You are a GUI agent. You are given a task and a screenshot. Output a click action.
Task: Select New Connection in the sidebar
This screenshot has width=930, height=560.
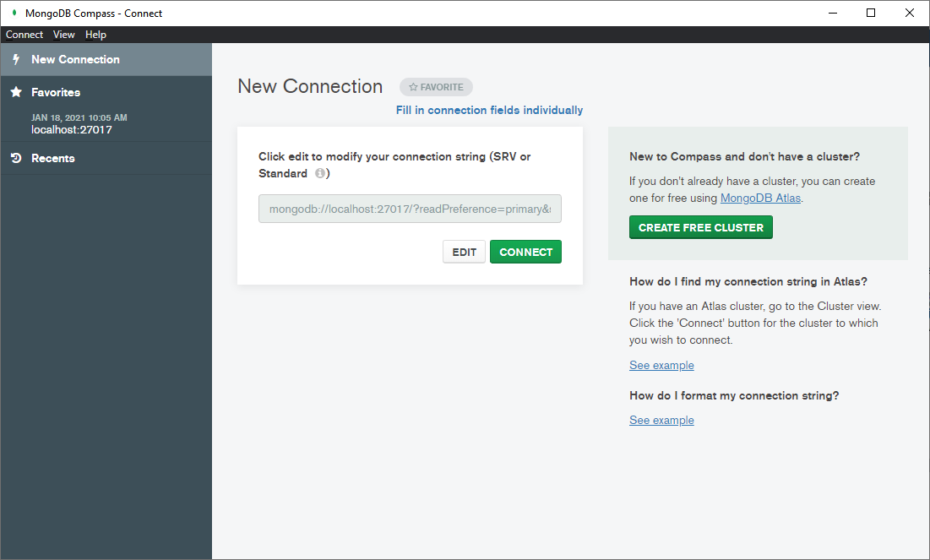click(x=75, y=60)
